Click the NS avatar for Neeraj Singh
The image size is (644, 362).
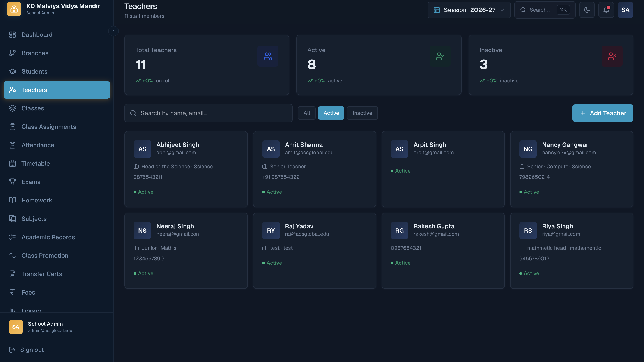142,231
